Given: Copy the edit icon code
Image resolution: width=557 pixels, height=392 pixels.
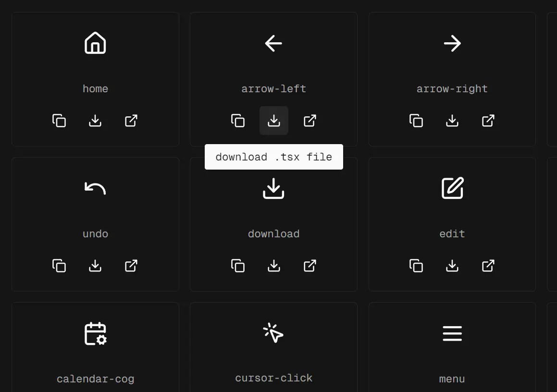Looking at the screenshot, I should pos(416,266).
